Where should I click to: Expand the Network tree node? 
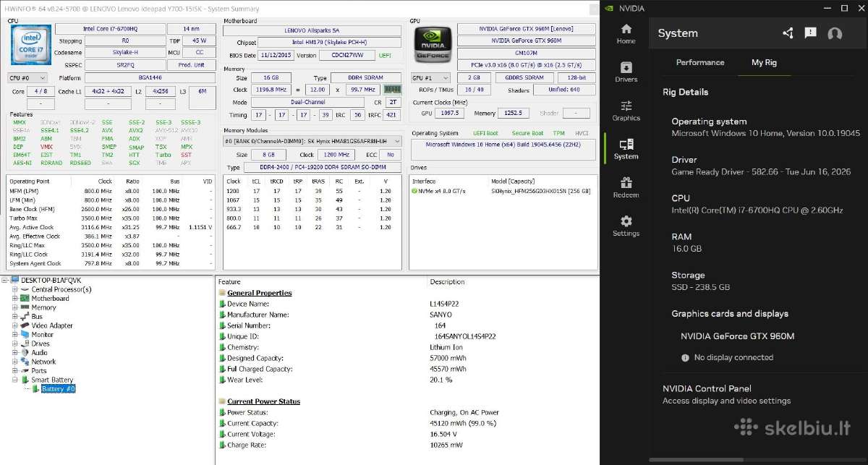pyautogui.click(x=14, y=362)
